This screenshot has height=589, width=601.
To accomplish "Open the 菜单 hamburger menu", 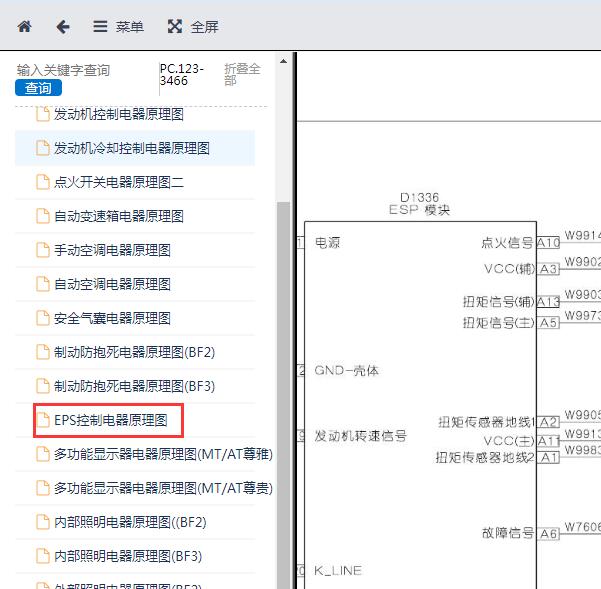I will [x=118, y=26].
